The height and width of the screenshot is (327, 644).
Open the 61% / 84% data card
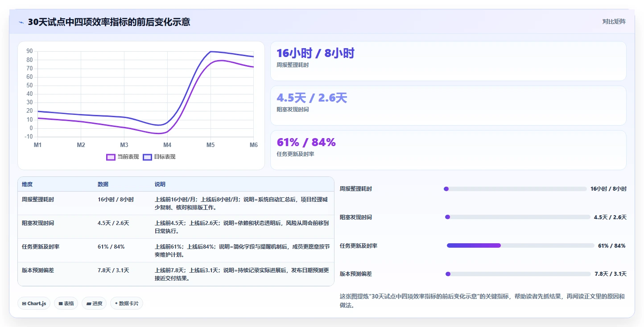pyautogui.click(x=448, y=150)
